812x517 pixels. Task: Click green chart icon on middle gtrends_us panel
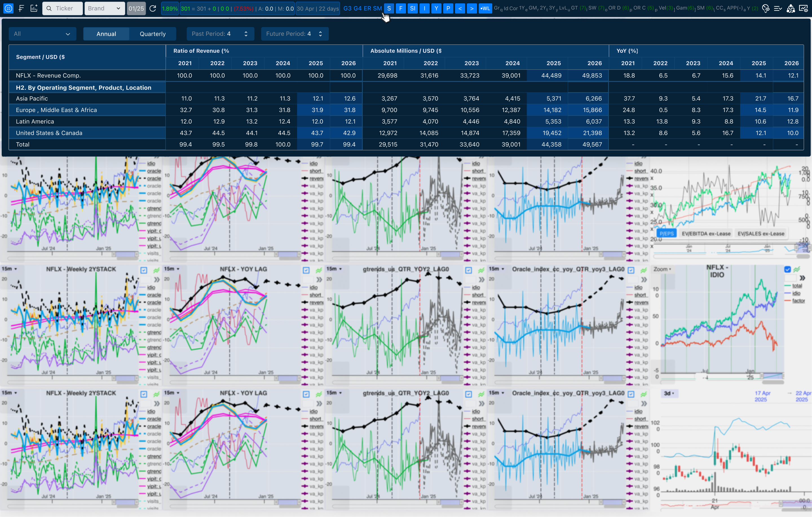point(481,270)
